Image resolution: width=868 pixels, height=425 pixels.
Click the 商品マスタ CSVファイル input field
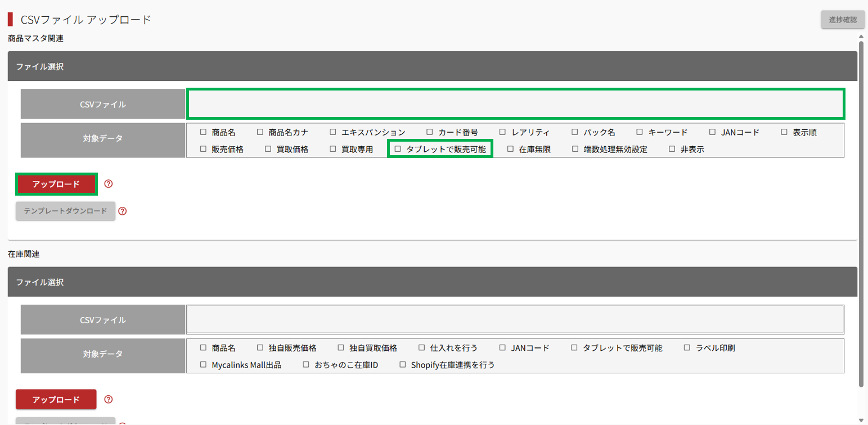tap(515, 104)
